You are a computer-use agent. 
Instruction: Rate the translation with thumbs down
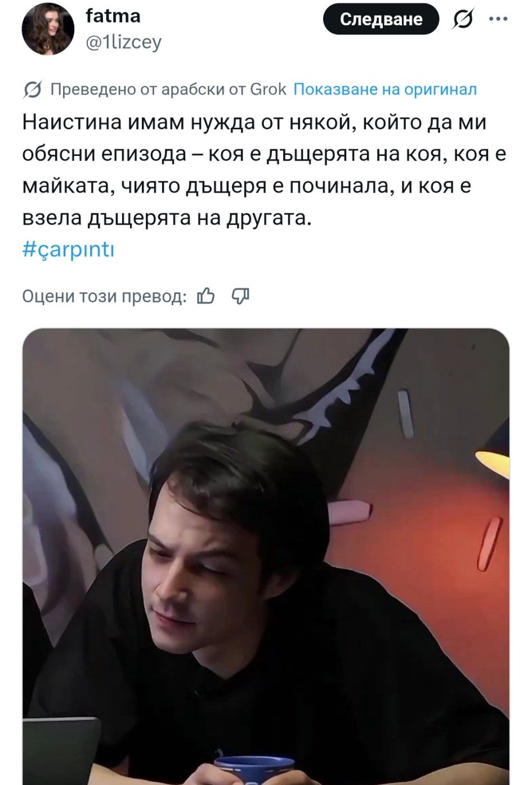point(240,296)
